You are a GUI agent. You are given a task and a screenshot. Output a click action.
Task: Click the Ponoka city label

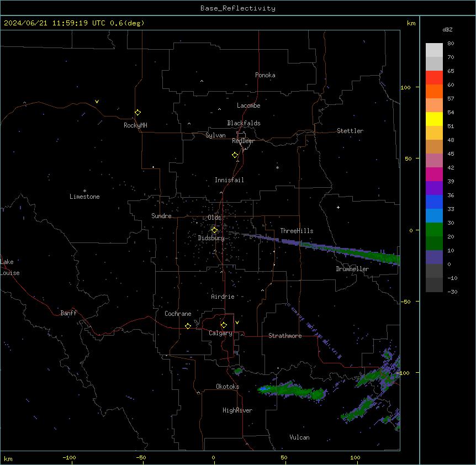point(265,75)
